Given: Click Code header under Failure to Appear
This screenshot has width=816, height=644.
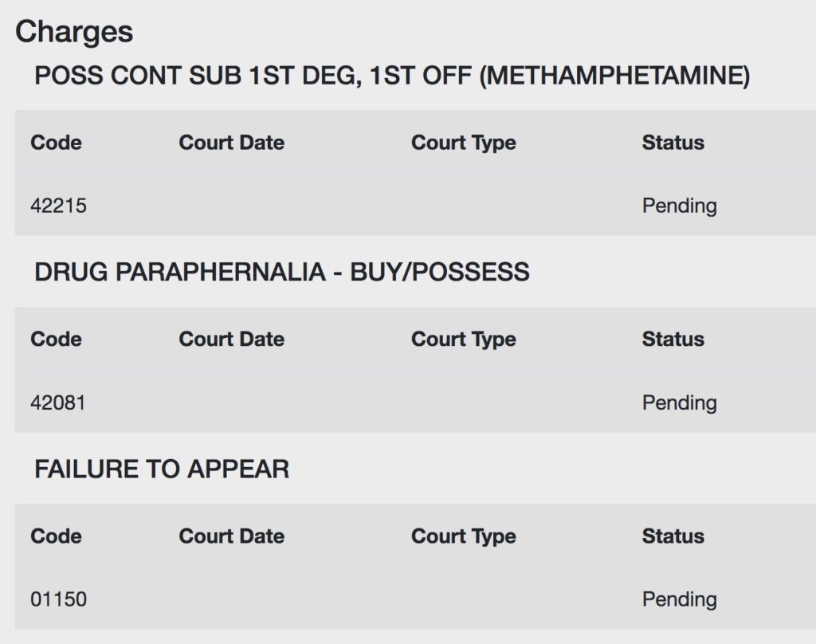Looking at the screenshot, I should click(x=56, y=536).
